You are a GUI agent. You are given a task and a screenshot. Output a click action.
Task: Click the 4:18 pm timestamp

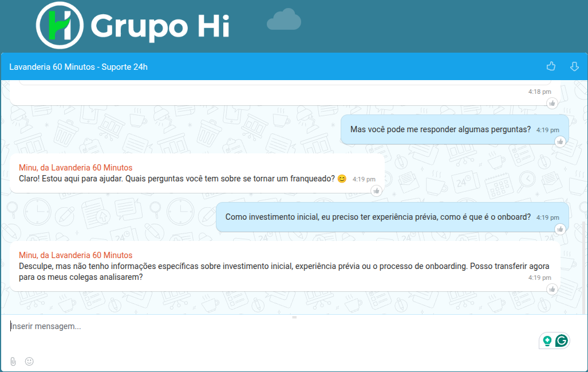[x=540, y=92]
